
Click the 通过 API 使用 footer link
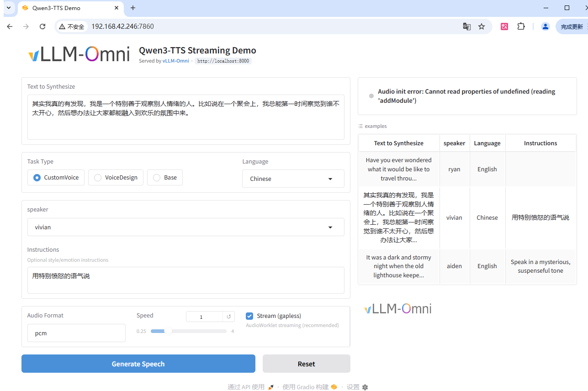click(x=251, y=387)
